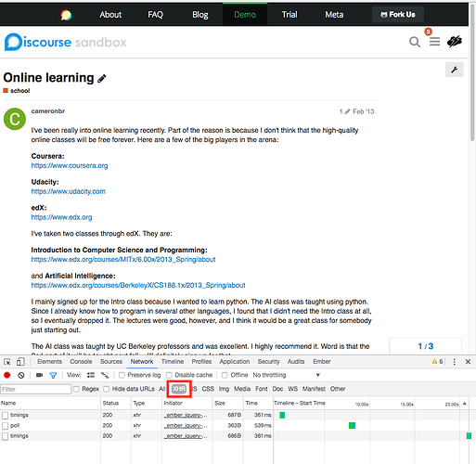This screenshot has width=476, height=464.
Task: Edit topic title using the pencil icon
Action: pyautogui.click(x=102, y=78)
